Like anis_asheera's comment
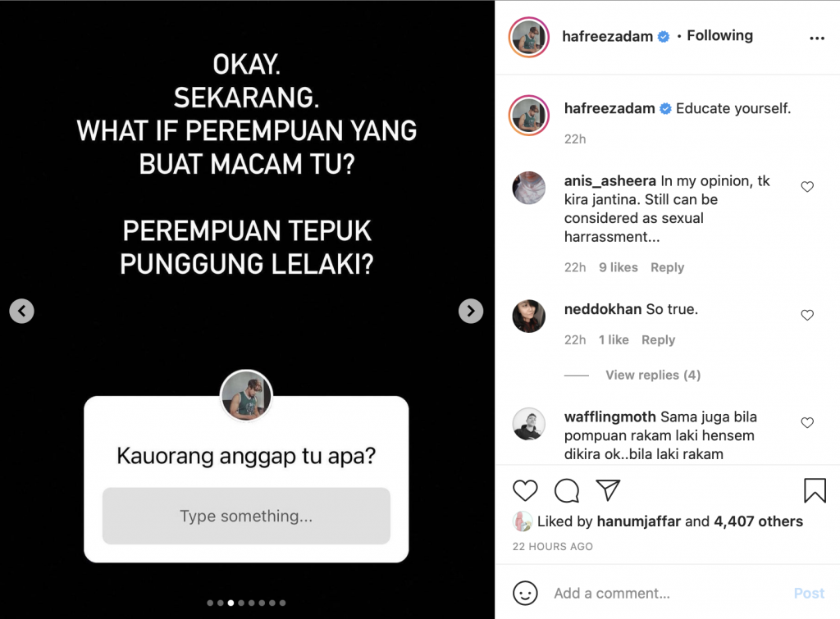 point(807,187)
